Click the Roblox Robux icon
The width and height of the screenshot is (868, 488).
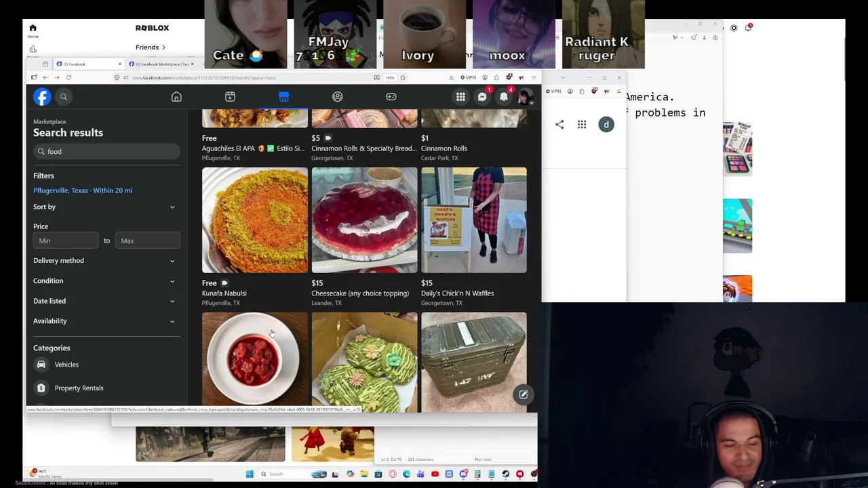click(x=734, y=28)
